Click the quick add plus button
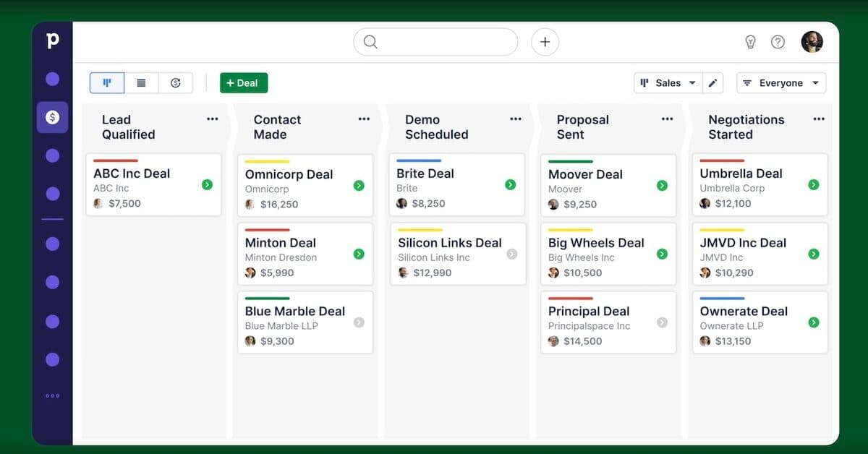 545,42
